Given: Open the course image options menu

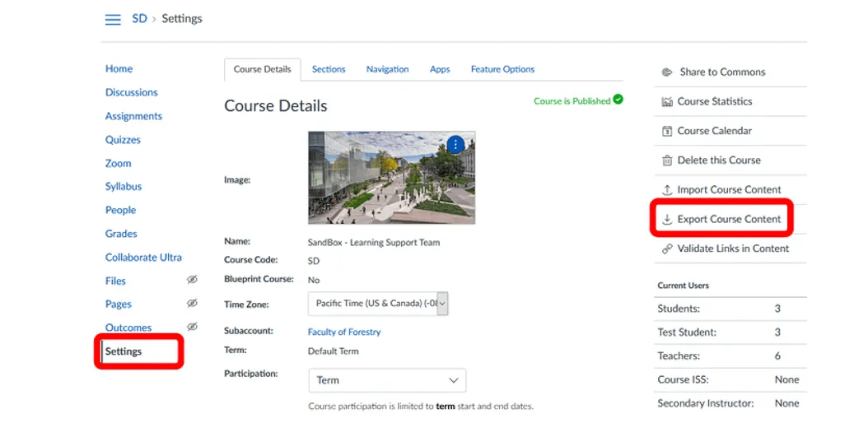Looking at the screenshot, I should point(455,145).
